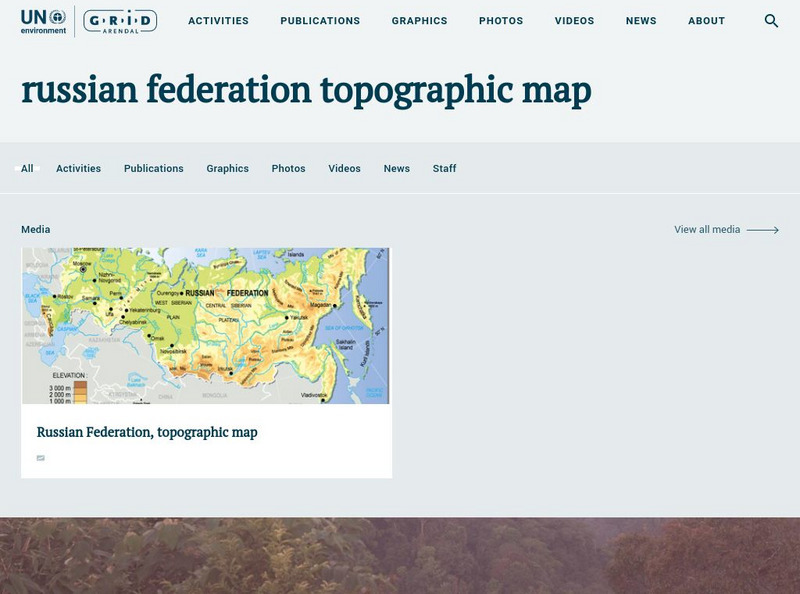
Task: Switch to the Graphics filter
Action: coord(228,168)
